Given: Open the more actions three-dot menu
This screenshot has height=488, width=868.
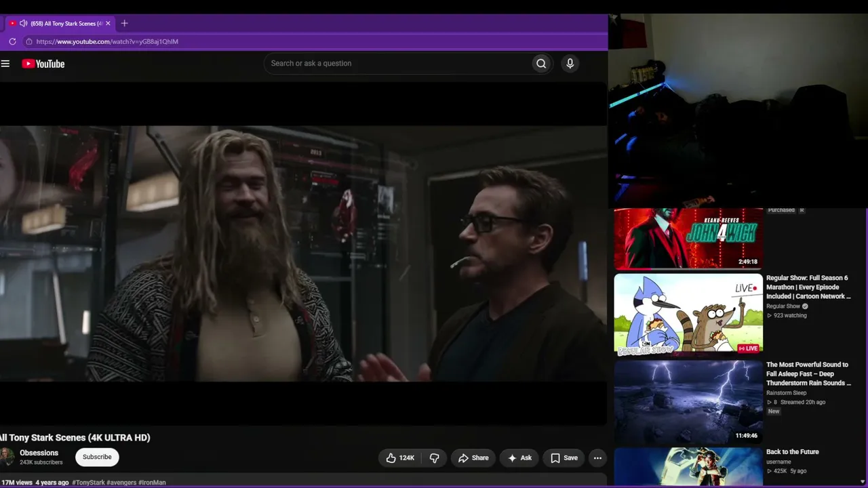Looking at the screenshot, I should (x=597, y=457).
